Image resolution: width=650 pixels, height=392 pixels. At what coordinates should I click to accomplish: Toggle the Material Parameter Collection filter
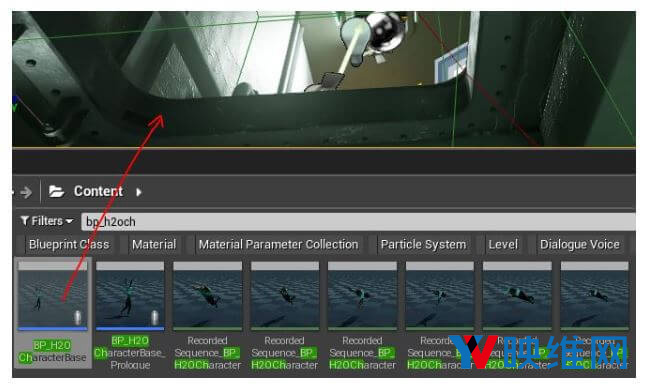278,244
